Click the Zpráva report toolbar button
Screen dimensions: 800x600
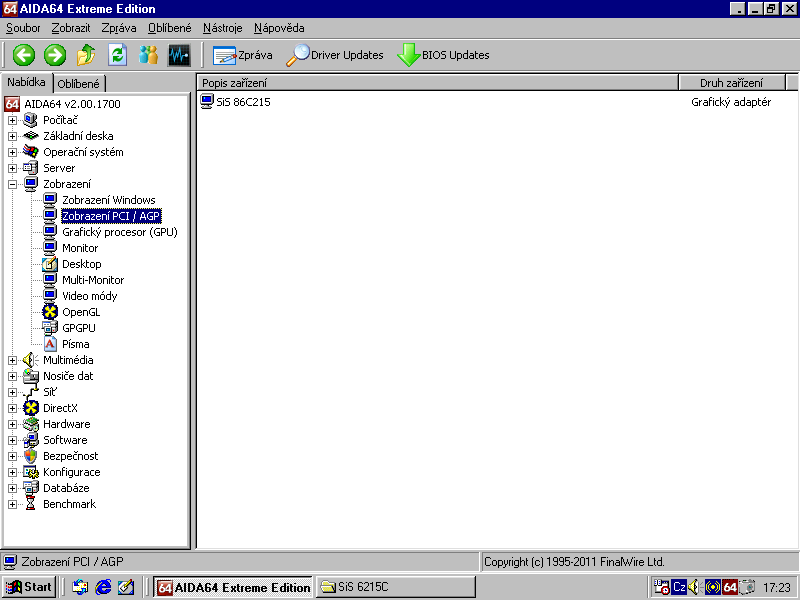pyautogui.click(x=242, y=55)
